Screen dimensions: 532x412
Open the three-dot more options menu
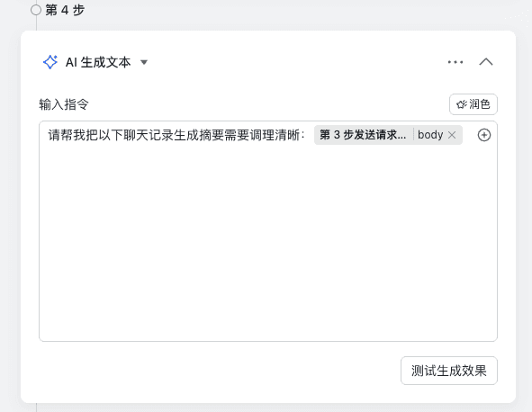point(455,62)
